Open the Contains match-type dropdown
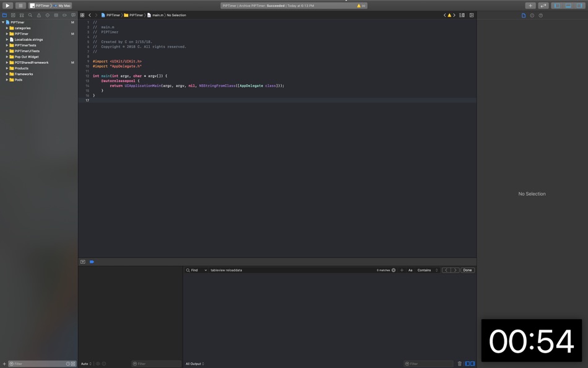The image size is (588, 368). pos(427,270)
